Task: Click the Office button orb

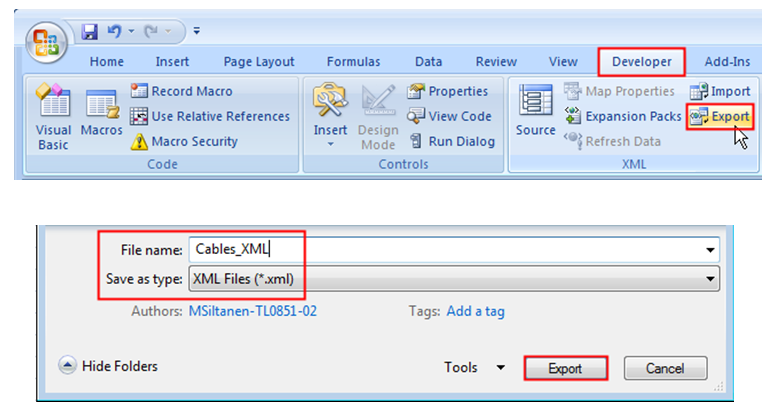Action: click(47, 43)
